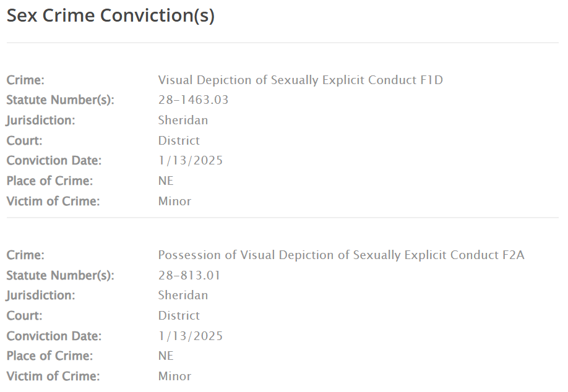Click the first Statute Number(s): label
The height and width of the screenshot is (392, 568).
coord(61,100)
